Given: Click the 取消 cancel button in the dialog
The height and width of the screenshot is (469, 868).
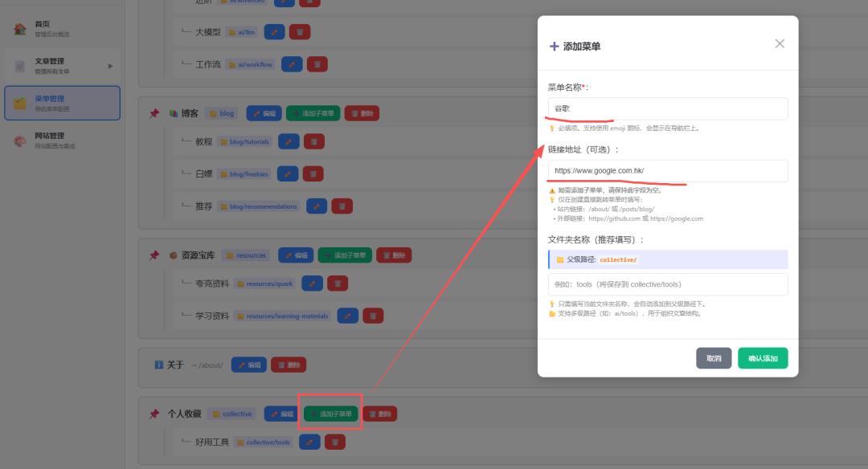Looking at the screenshot, I should pos(714,359).
